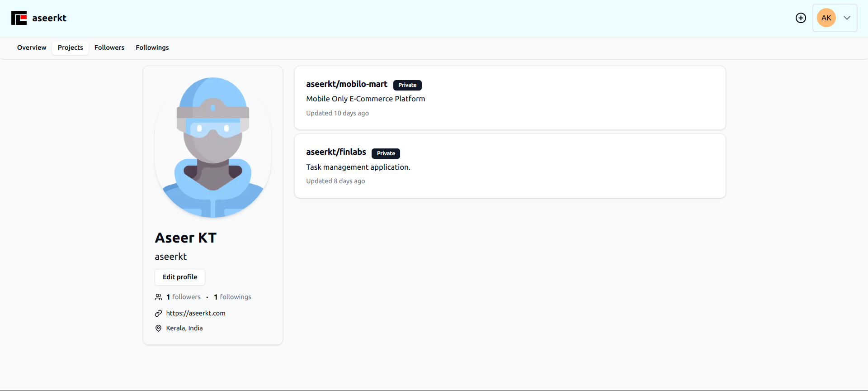Screen dimensions: 868x391
Task: Expand the account menu chevron
Action: tap(847, 18)
